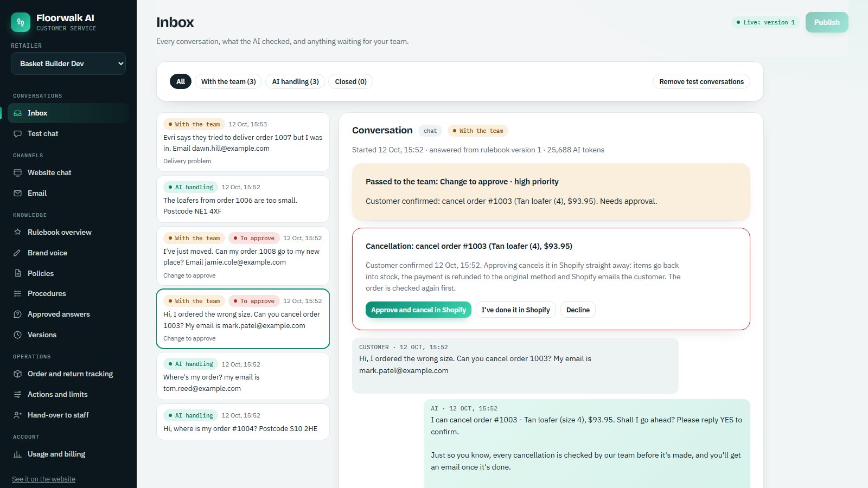Click the customer message about order 1003
Viewport: 868px width, 488px height.
(515, 365)
